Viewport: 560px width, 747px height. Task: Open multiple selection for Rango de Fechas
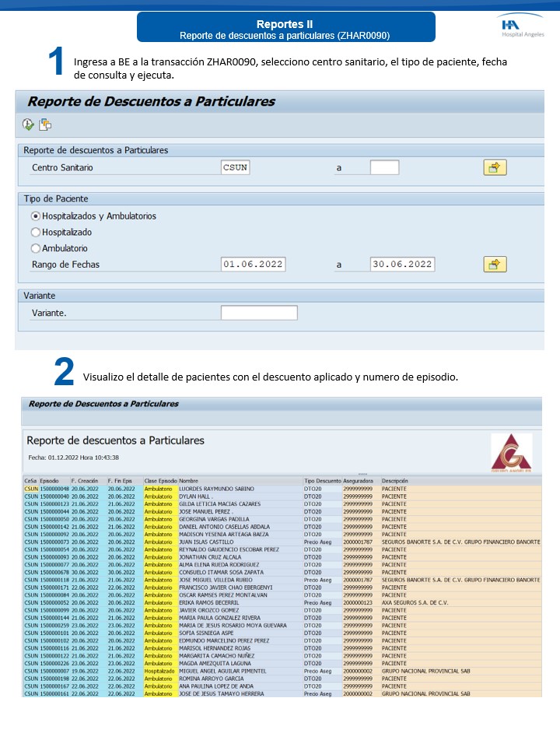click(495, 264)
